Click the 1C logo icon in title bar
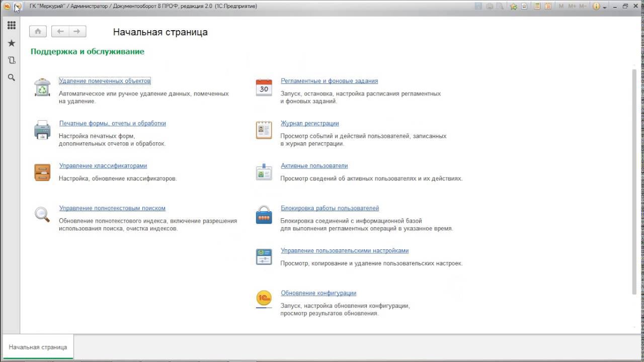 7,7
